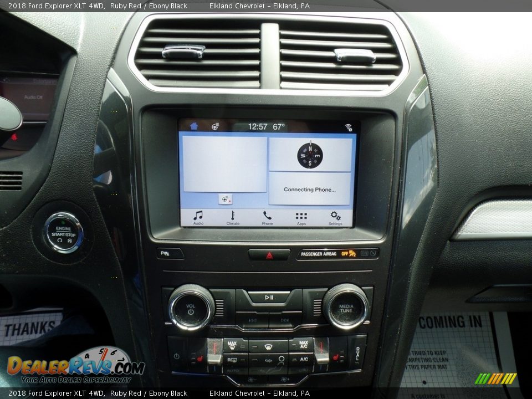Screen dimensions: 532x399
Task: Tap the heated steering wheel icon beside Home
Action: pos(215,126)
